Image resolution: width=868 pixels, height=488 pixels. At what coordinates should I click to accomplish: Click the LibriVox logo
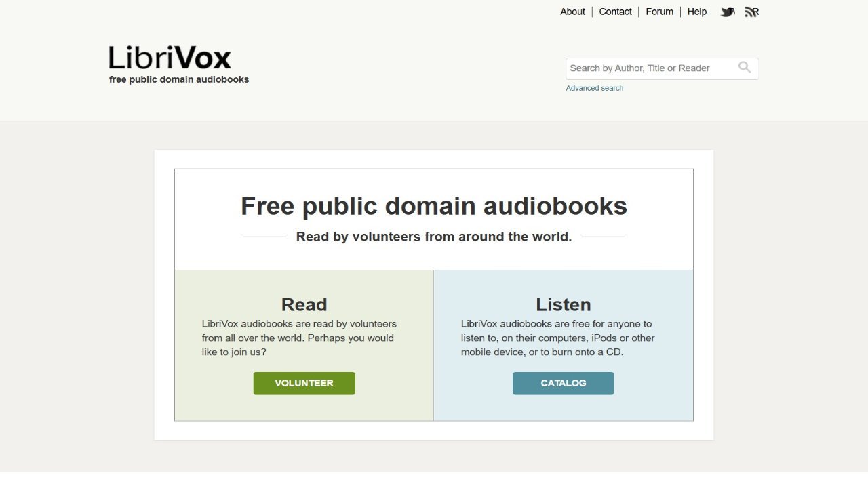(x=170, y=58)
